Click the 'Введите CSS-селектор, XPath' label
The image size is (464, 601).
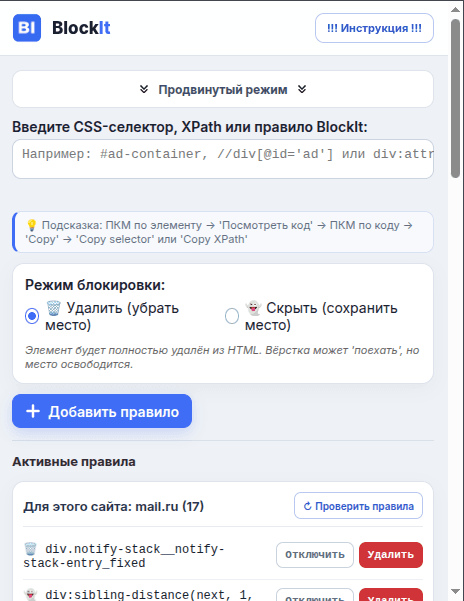point(190,126)
